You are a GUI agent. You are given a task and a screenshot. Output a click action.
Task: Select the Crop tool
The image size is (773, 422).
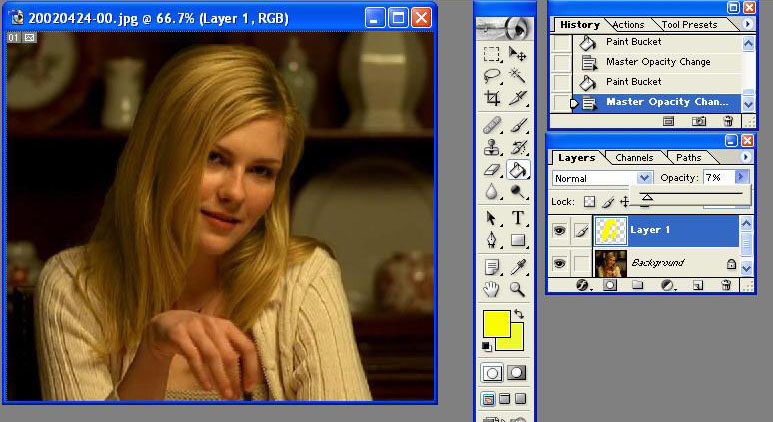[x=492, y=98]
